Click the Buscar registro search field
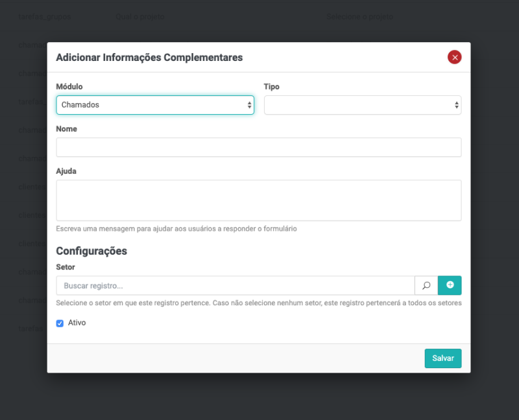 click(x=235, y=285)
